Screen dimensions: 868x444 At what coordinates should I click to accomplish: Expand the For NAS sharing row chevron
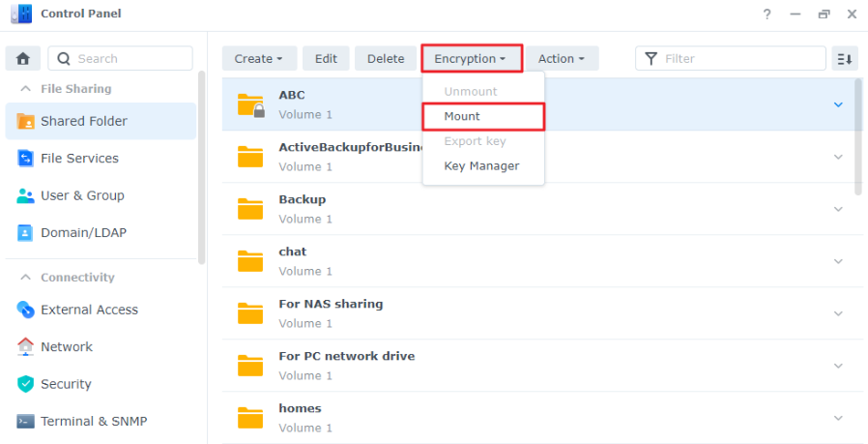(x=838, y=313)
